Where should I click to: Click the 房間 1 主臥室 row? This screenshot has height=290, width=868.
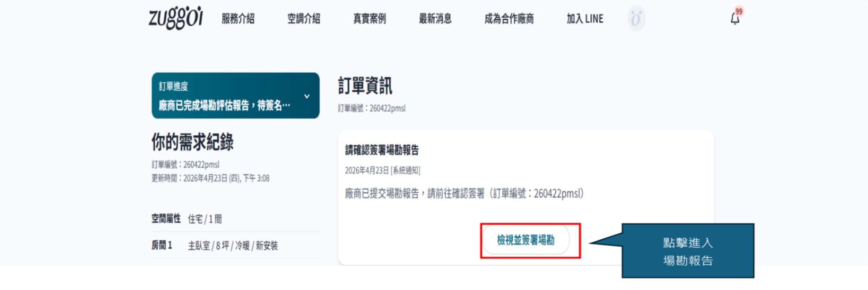click(235, 245)
